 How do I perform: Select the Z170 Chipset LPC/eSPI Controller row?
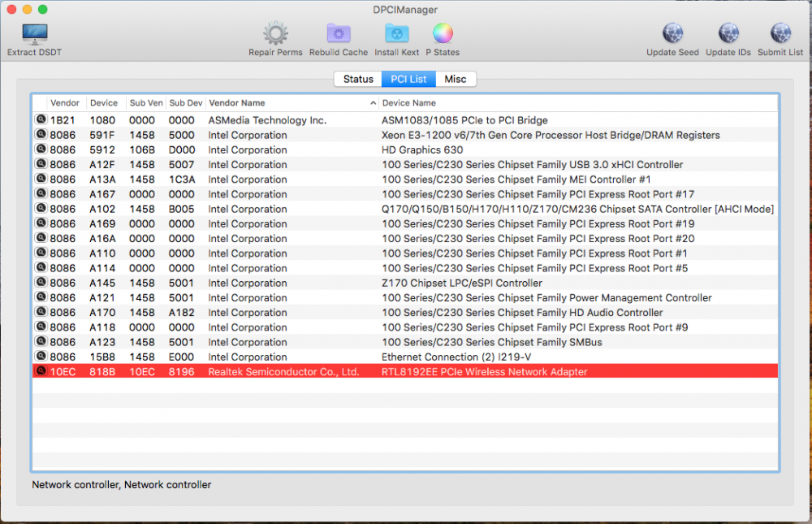pyautogui.click(x=405, y=283)
